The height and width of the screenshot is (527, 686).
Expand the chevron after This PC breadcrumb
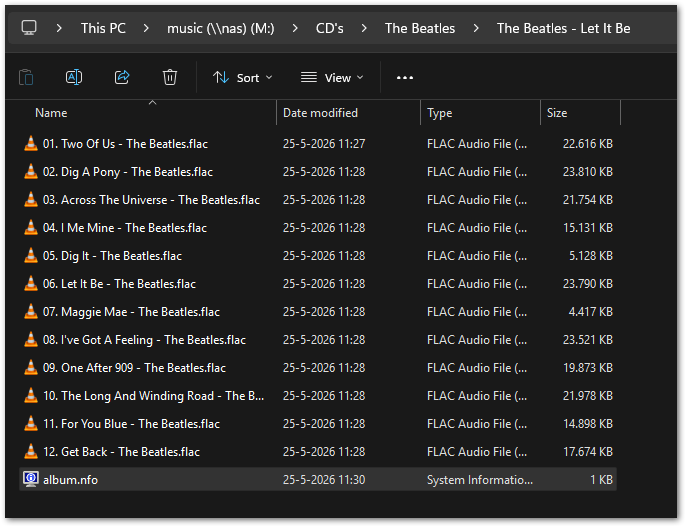click(x=146, y=28)
